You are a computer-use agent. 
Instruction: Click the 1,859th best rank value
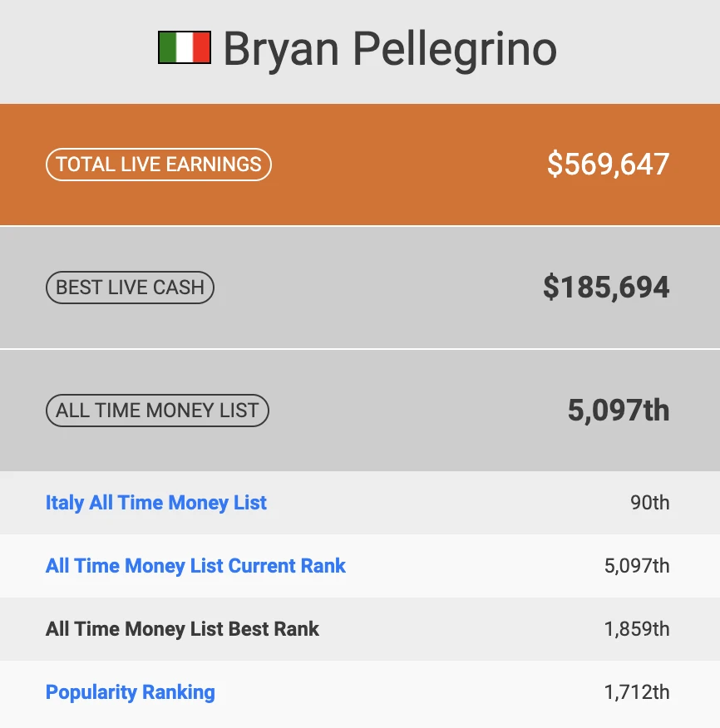point(636,629)
